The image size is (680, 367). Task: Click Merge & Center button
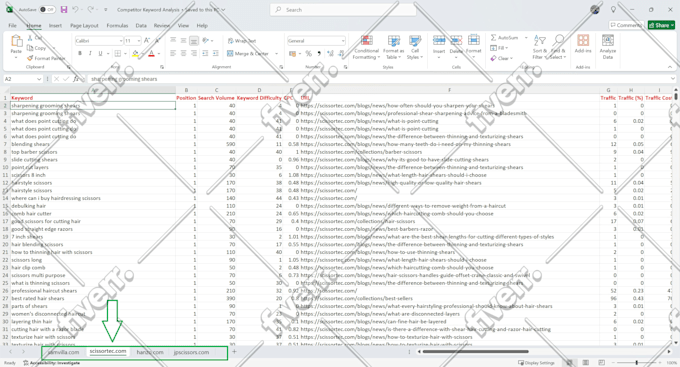248,53
